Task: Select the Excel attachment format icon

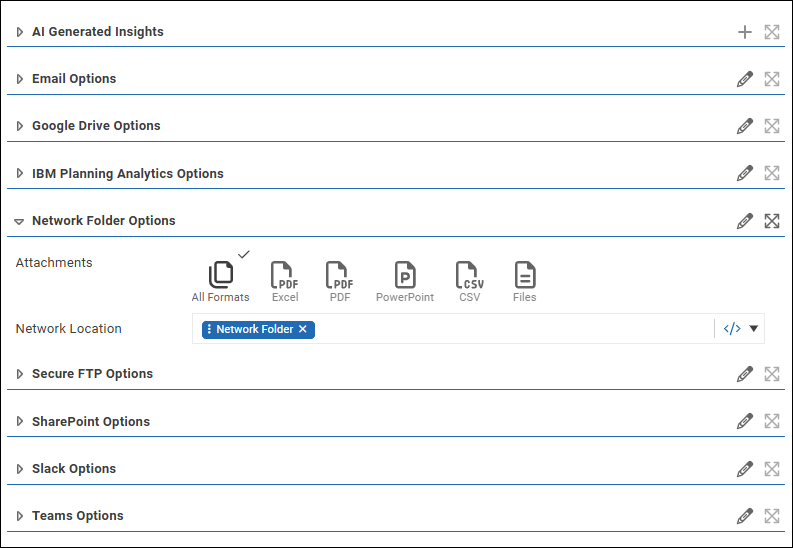Action: [x=285, y=275]
